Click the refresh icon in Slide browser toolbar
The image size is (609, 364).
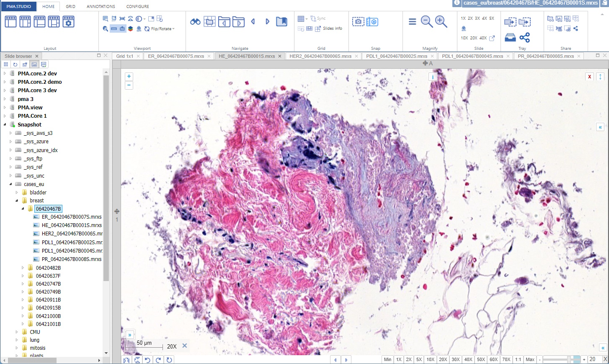click(15, 65)
